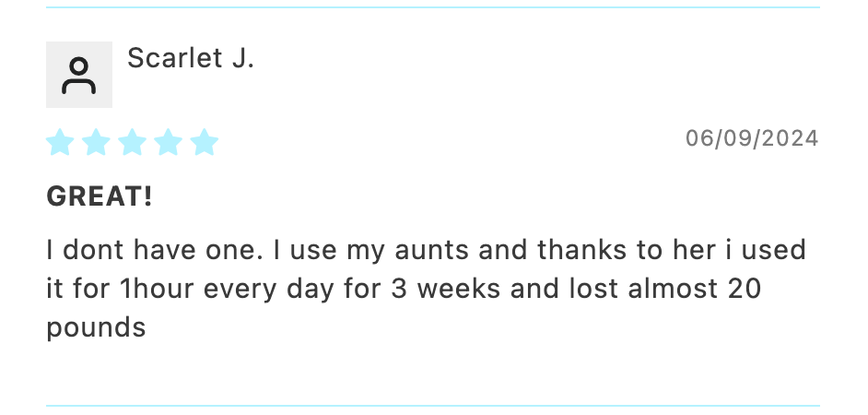The width and height of the screenshot is (868, 415).
Task: Click the text '3 weeks' in review
Action: (434, 289)
